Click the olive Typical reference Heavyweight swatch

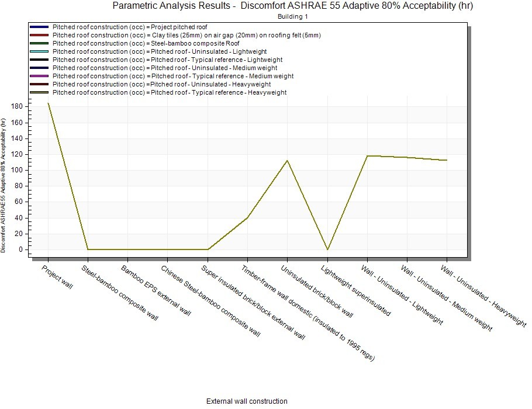click(x=39, y=92)
